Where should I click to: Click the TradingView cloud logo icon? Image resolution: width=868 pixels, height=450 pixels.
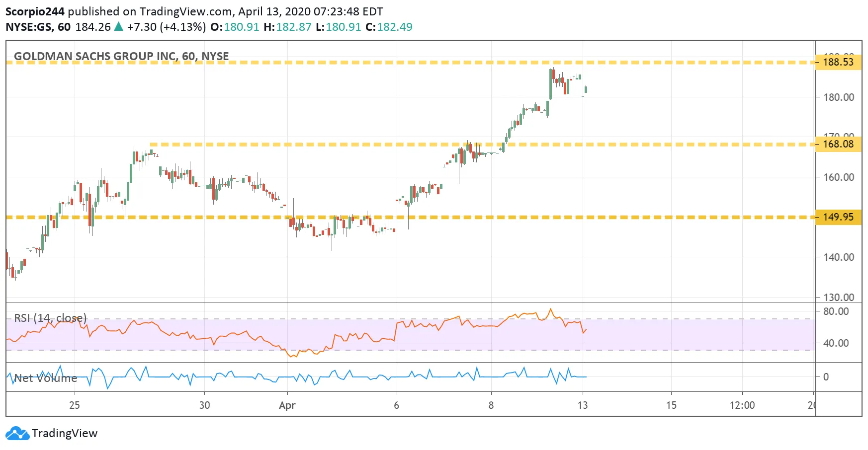coord(18,433)
